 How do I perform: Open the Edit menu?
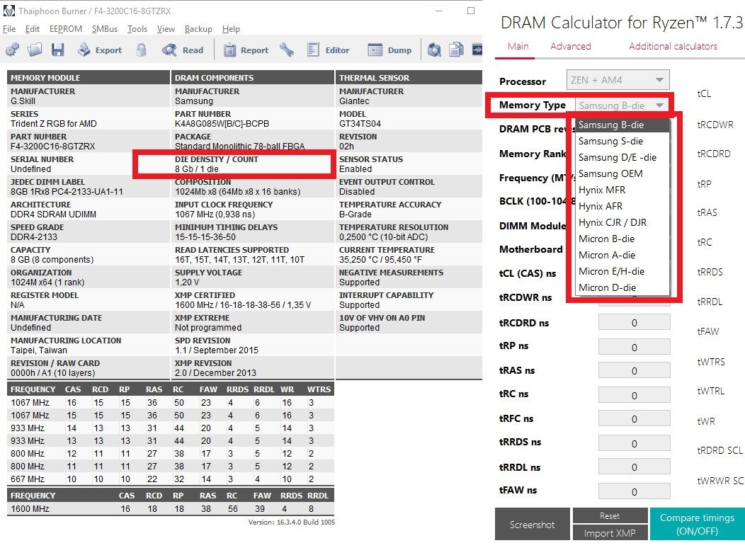(x=33, y=29)
